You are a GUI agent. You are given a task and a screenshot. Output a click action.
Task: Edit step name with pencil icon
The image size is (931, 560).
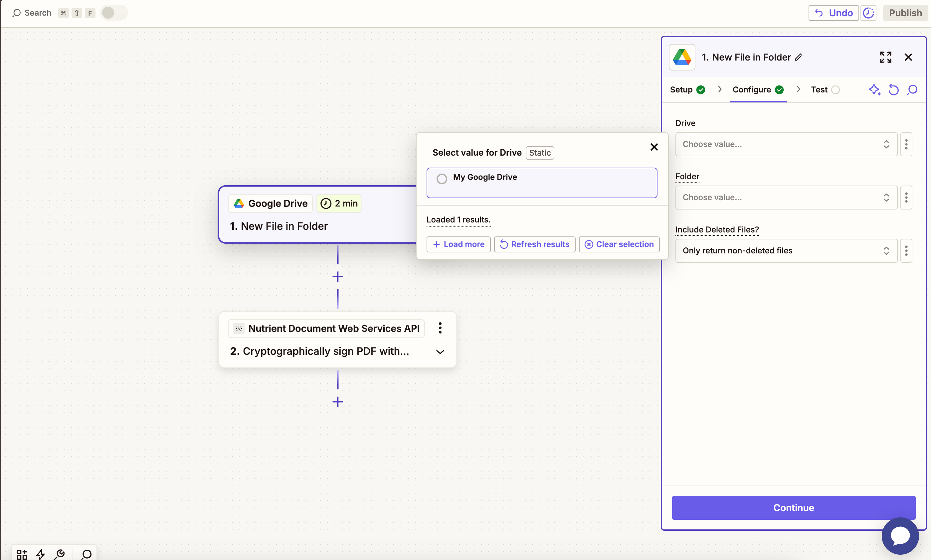click(x=798, y=57)
